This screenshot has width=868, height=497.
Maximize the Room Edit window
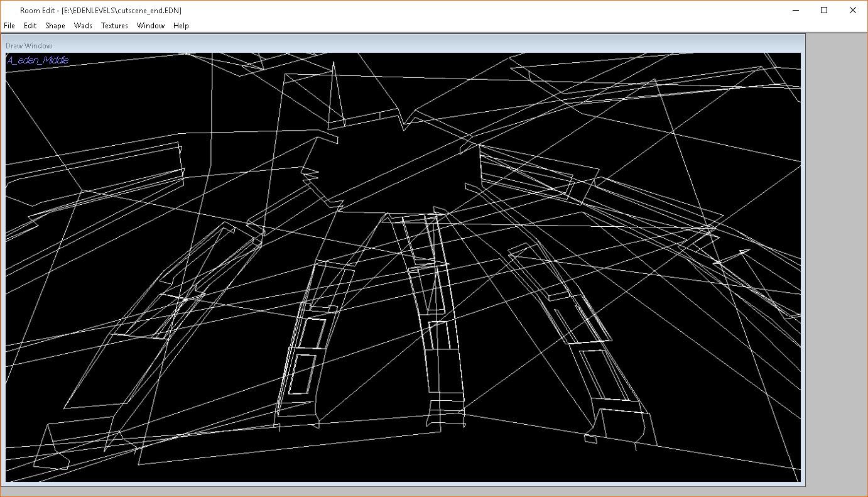coord(824,10)
